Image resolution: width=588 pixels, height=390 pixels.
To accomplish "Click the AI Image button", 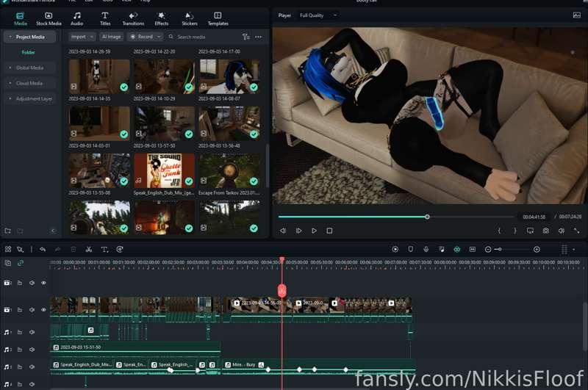I will click(112, 37).
